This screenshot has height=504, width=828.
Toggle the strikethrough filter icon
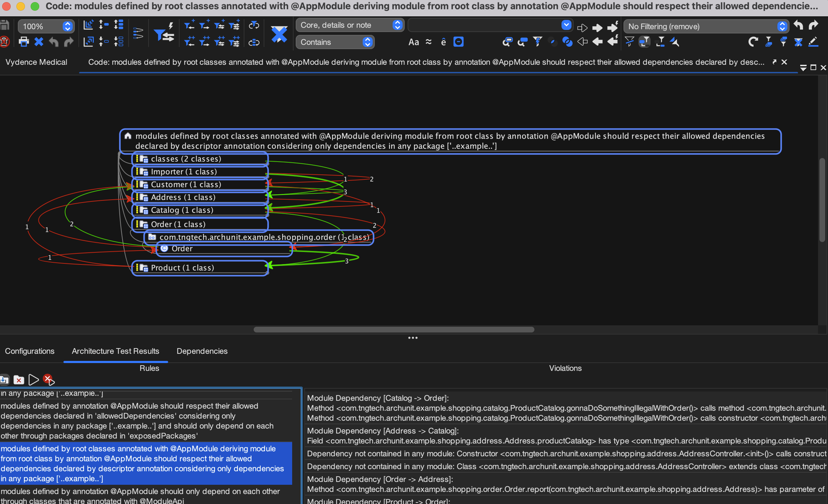point(630,42)
